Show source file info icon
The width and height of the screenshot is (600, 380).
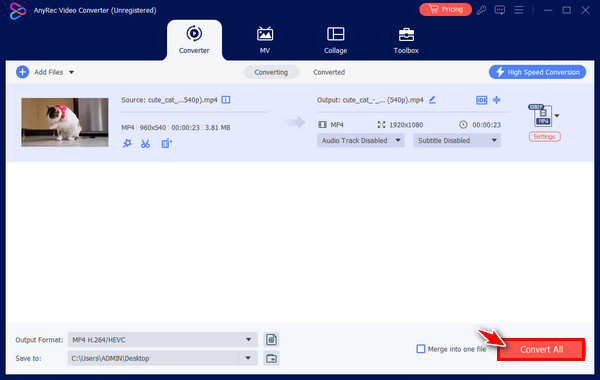tap(226, 100)
